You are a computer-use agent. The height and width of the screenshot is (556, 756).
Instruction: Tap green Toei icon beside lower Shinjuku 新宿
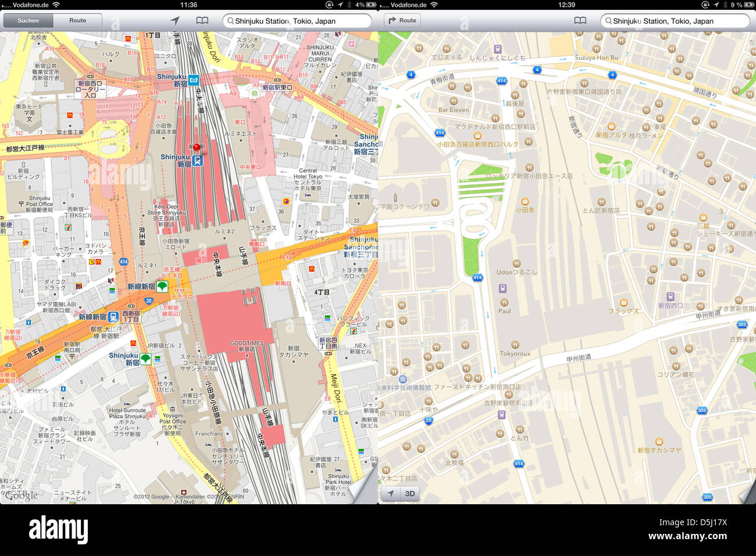(145, 359)
